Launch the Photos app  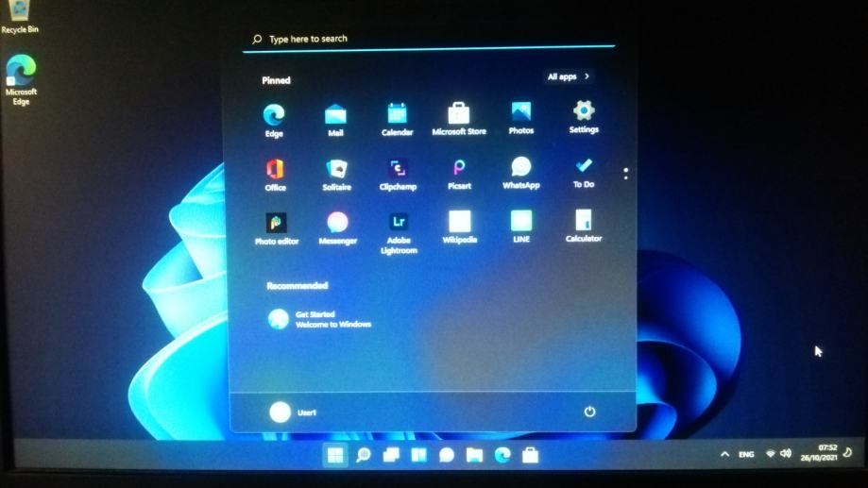coord(521,117)
